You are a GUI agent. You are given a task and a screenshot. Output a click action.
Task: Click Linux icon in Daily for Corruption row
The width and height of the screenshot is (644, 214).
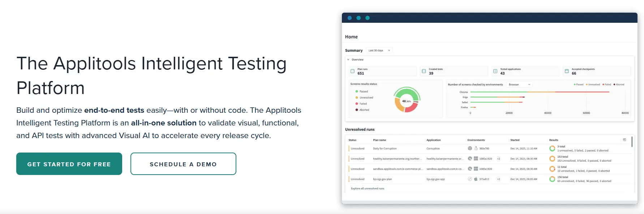click(476, 148)
